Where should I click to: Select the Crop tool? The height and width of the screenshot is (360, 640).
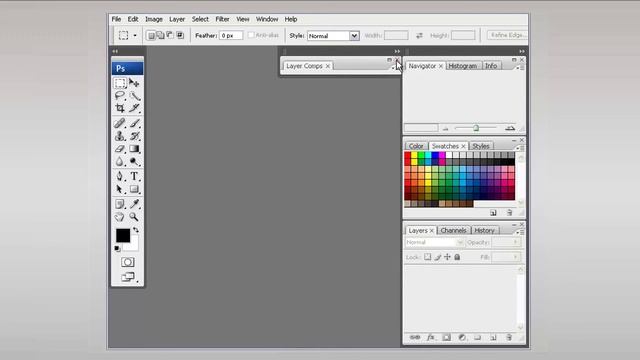click(x=120, y=108)
